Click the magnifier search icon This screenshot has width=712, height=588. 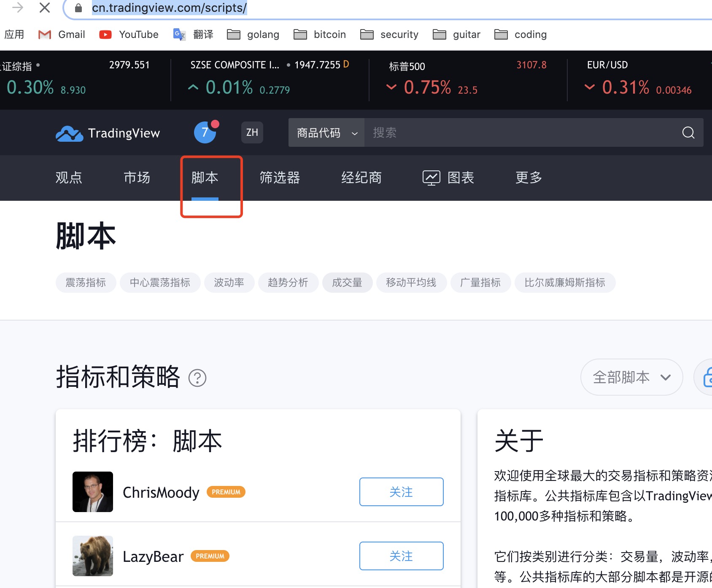(688, 133)
